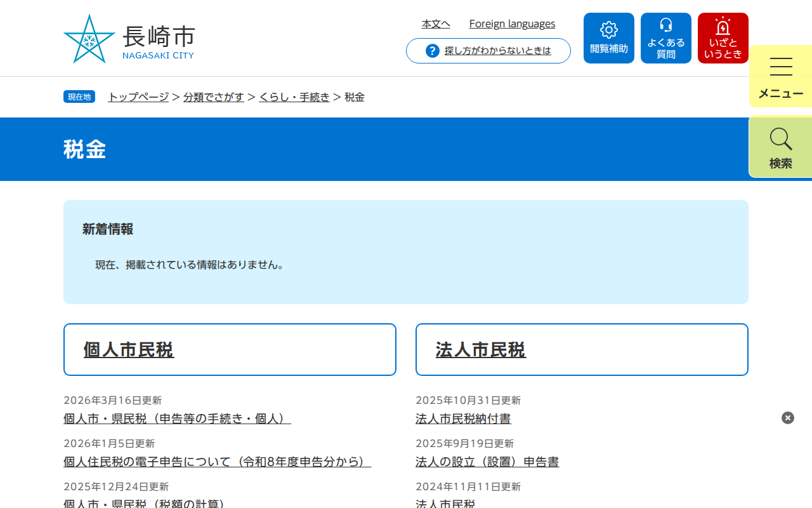Image resolution: width=812 pixels, height=508 pixels.
Task: Click the 税金 breadcrumb current page text
Action: click(355, 97)
